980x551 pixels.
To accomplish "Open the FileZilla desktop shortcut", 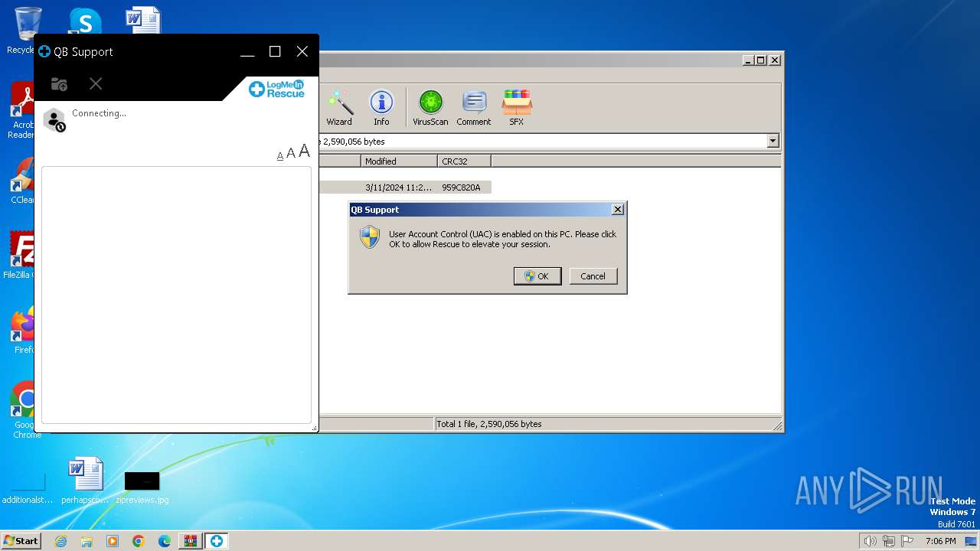I will point(20,255).
